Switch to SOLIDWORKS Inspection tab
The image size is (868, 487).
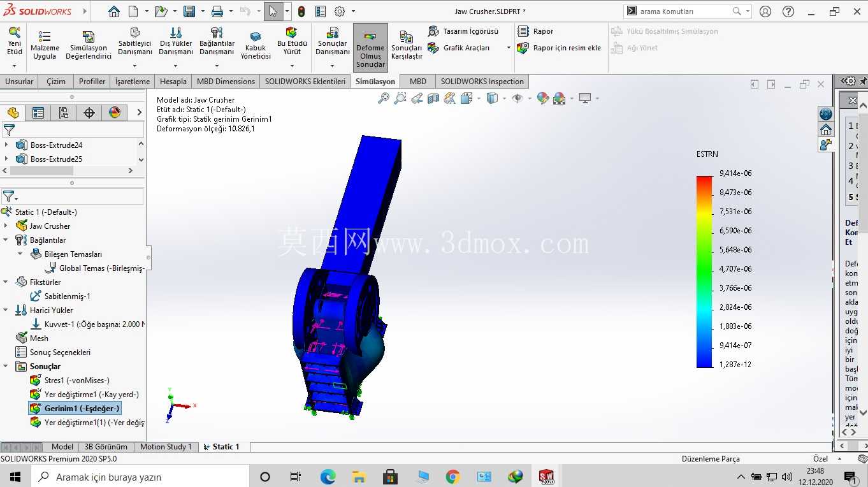click(x=482, y=82)
